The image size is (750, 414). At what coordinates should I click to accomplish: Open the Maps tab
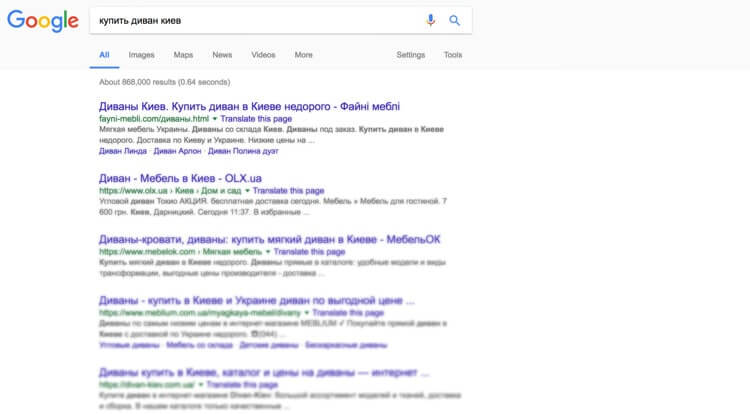click(x=183, y=55)
